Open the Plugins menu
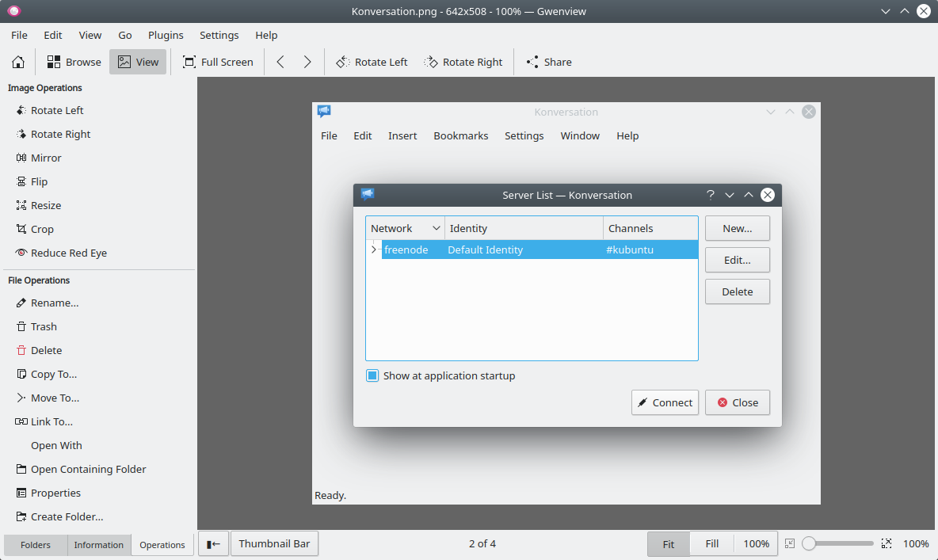Image resolution: width=938 pixels, height=560 pixels. 166,35
